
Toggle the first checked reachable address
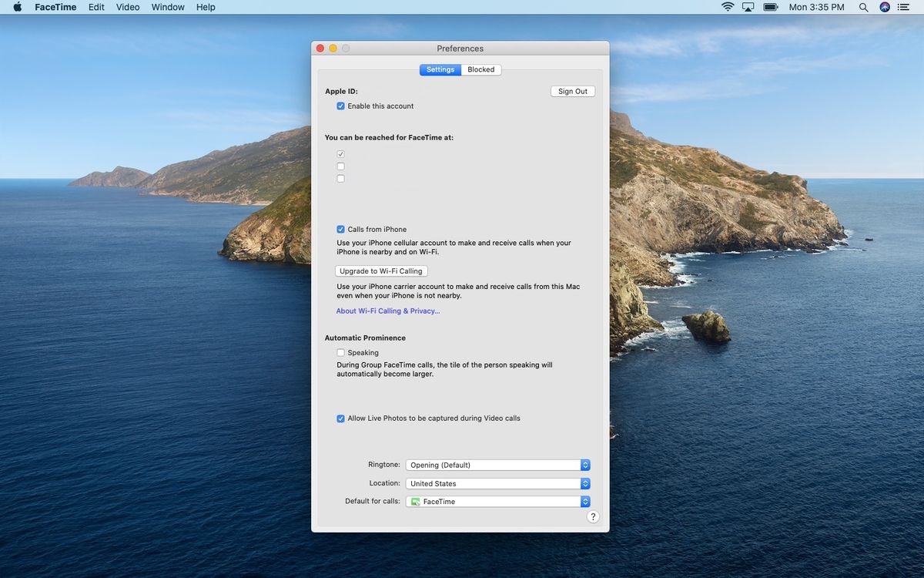click(340, 154)
